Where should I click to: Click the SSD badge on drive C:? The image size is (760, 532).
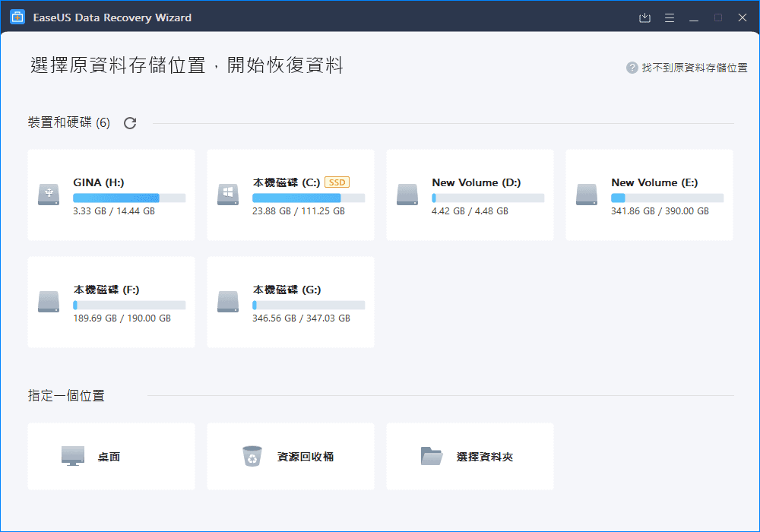pyautogui.click(x=337, y=182)
